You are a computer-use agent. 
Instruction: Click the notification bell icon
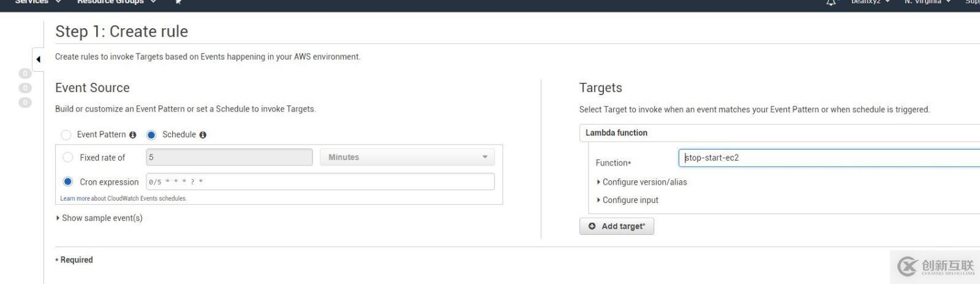click(x=831, y=2)
